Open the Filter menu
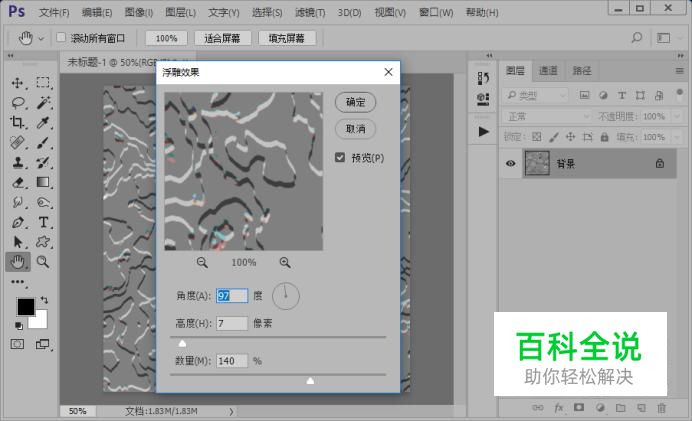Screen dimensions: 692x421 310,12
